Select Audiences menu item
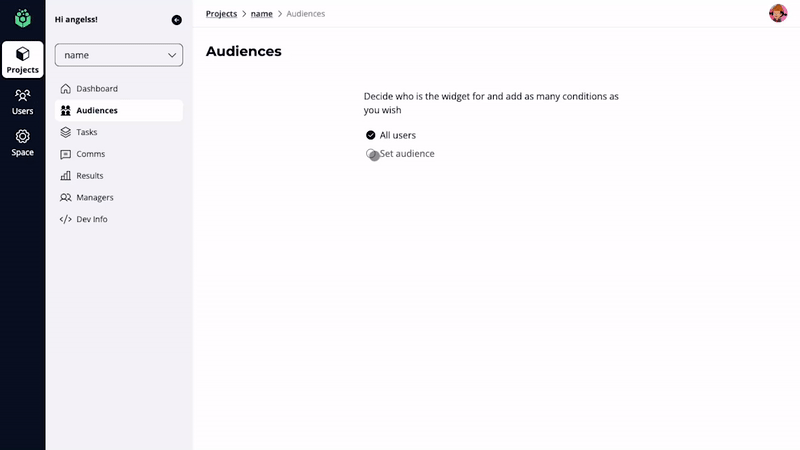800x450 pixels. coord(119,110)
